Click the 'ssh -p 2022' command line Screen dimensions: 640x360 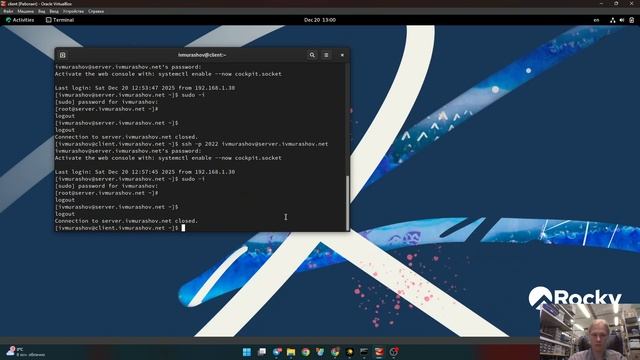[x=191, y=144]
